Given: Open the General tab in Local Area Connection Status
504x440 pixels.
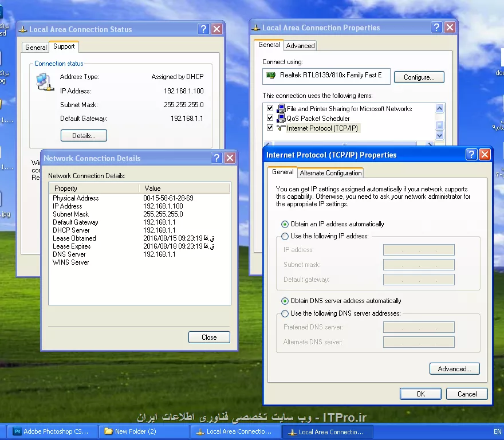Looking at the screenshot, I should 36,48.
